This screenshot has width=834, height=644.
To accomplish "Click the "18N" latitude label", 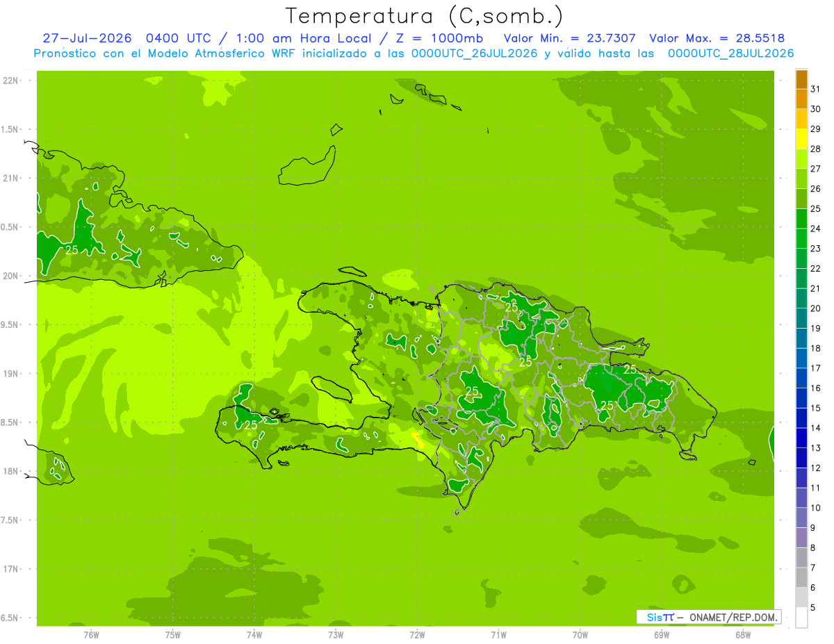I will click(x=10, y=471).
